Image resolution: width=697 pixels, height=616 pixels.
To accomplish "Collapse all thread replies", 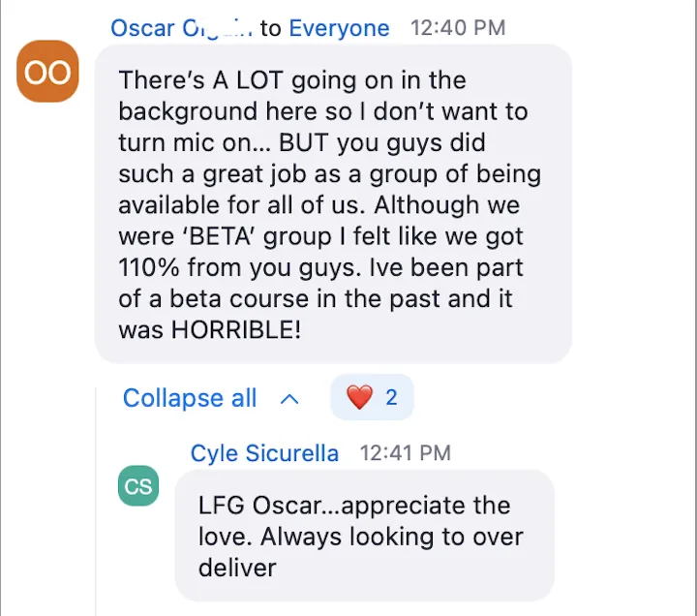I will 190,398.
